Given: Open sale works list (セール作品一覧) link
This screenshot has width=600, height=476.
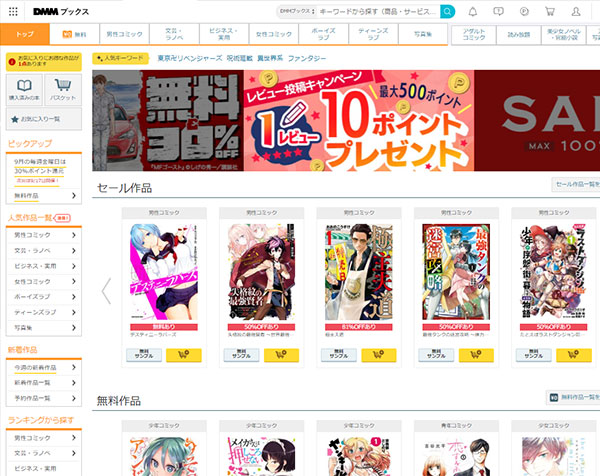Looking at the screenshot, I should coord(576,184).
